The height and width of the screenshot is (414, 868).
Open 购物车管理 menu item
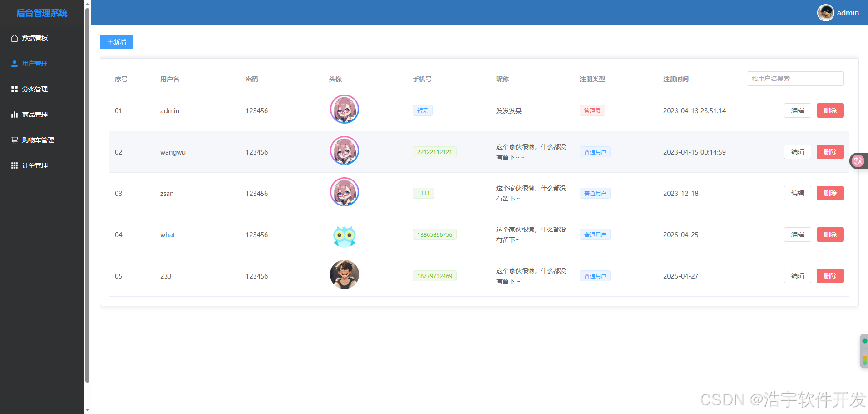(42, 140)
